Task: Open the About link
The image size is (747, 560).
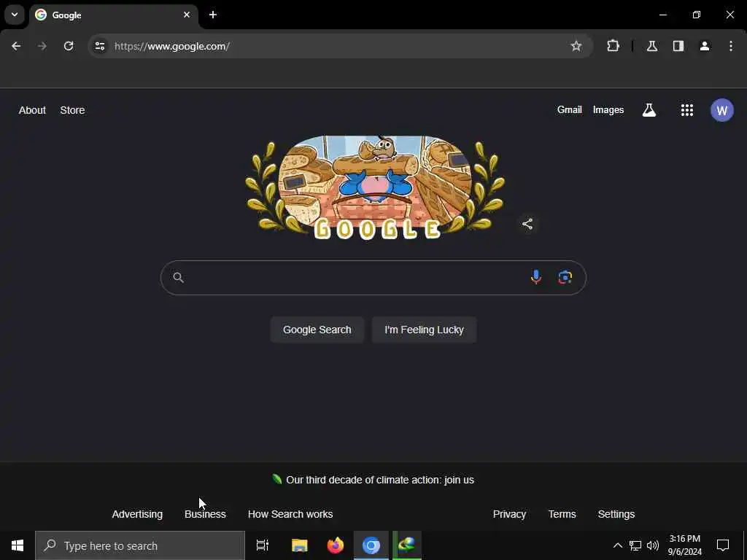Action: pos(32,110)
